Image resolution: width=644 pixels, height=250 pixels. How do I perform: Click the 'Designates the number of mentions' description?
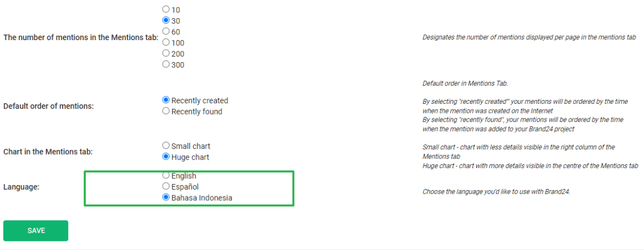(529, 37)
